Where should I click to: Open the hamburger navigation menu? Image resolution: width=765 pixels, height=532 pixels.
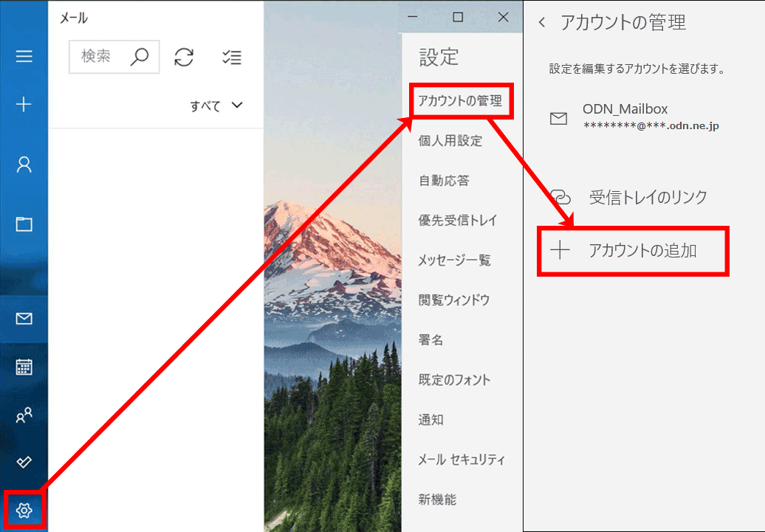point(24,56)
